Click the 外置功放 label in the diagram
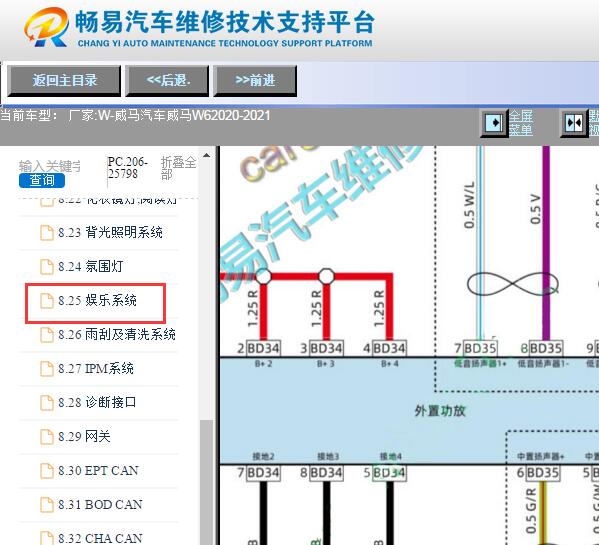Image resolution: width=599 pixels, height=545 pixels. (x=440, y=411)
